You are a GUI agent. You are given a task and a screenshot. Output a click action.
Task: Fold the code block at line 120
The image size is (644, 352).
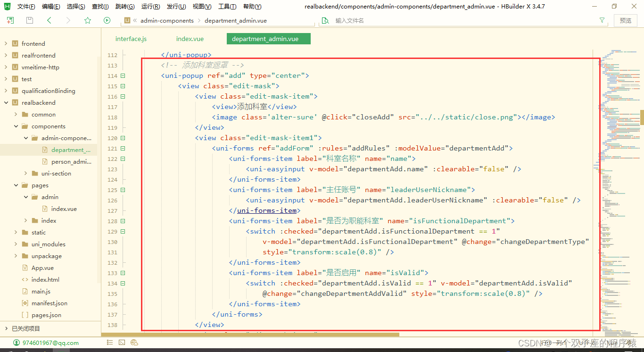pyautogui.click(x=123, y=138)
